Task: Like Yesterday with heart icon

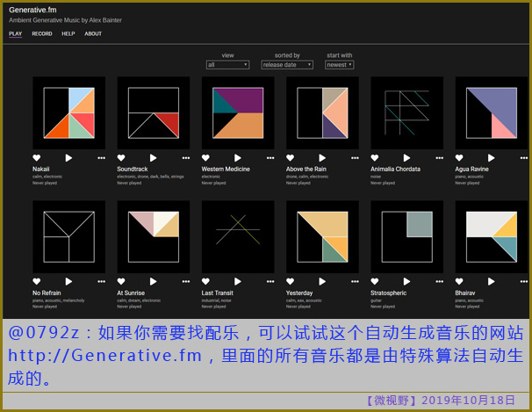Action: [x=290, y=281]
